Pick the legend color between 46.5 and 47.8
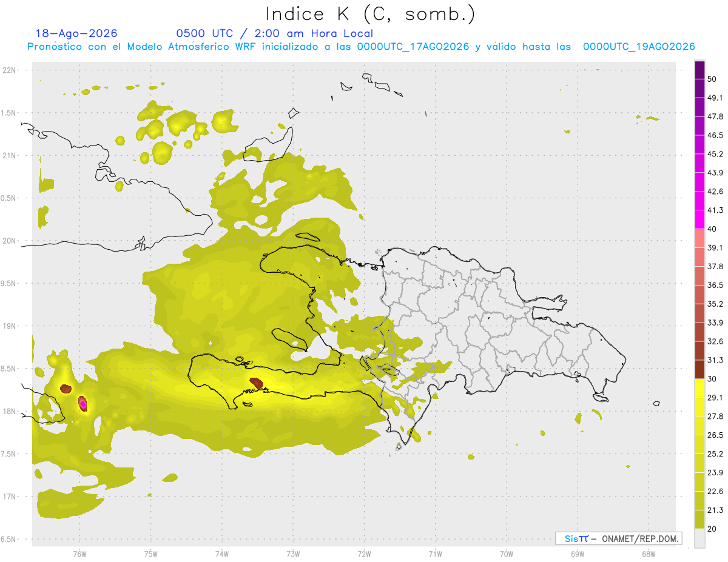728x562 pixels. [x=699, y=126]
